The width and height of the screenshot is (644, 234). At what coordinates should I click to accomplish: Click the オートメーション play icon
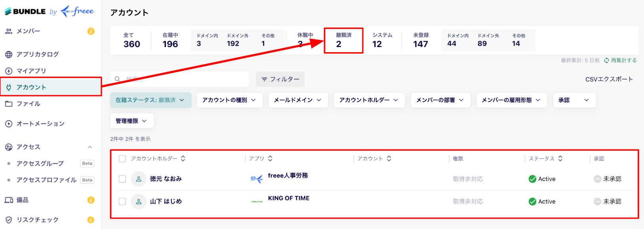pyautogui.click(x=9, y=124)
